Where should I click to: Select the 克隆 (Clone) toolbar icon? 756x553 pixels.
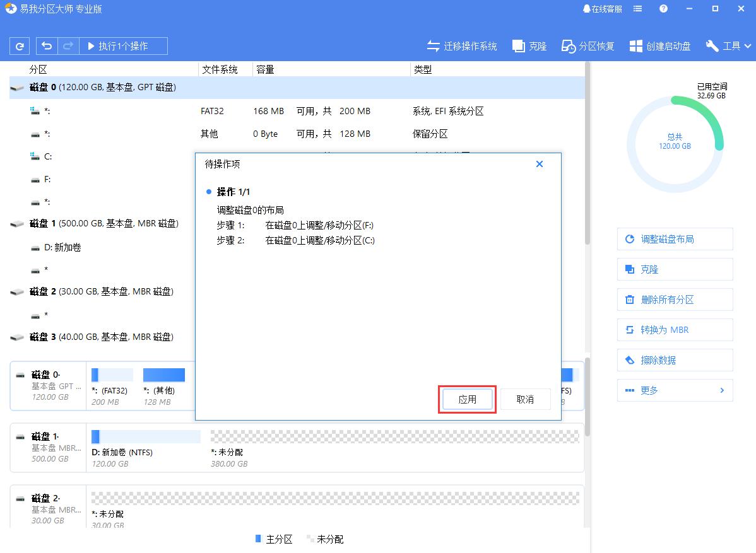pos(529,45)
